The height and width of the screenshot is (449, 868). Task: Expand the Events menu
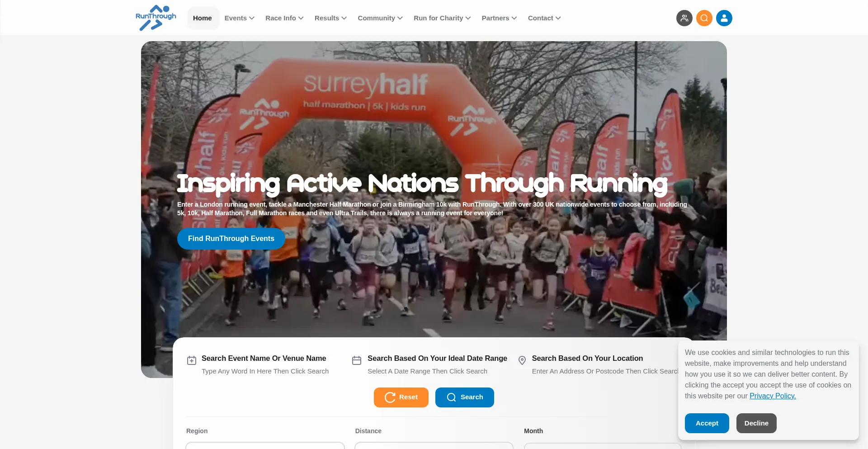coord(240,18)
